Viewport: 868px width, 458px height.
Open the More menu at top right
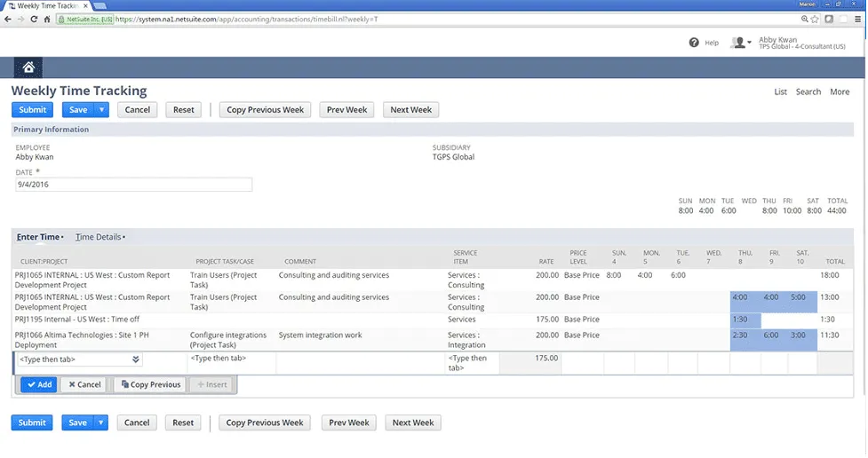pyautogui.click(x=840, y=91)
